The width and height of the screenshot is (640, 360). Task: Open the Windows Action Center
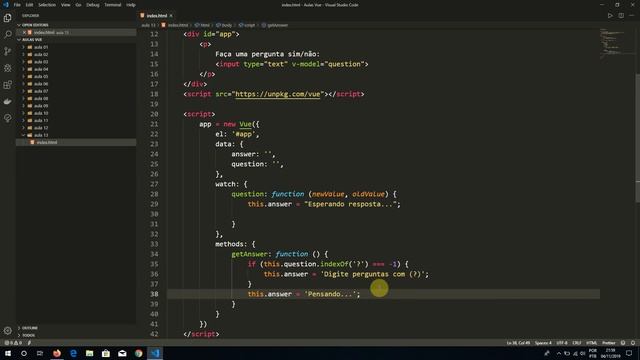(x=629, y=353)
